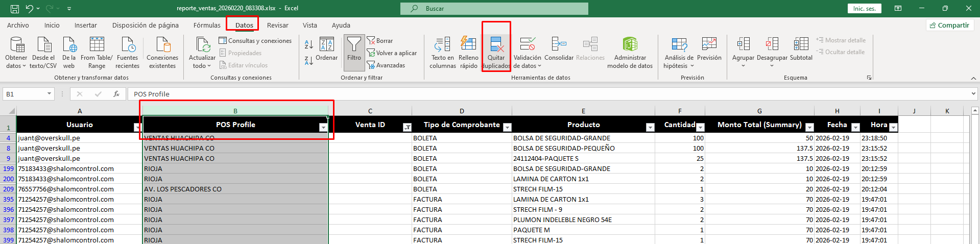
Task: Click the Inic. ses. sign-in button
Action: point(864,9)
